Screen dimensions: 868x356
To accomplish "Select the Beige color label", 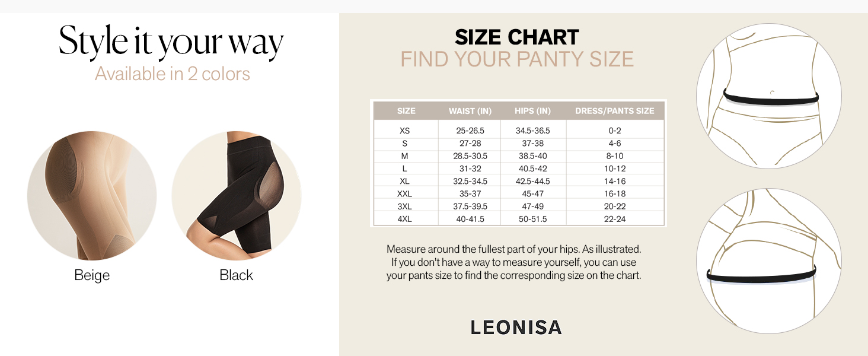I will pyautogui.click(x=92, y=275).
